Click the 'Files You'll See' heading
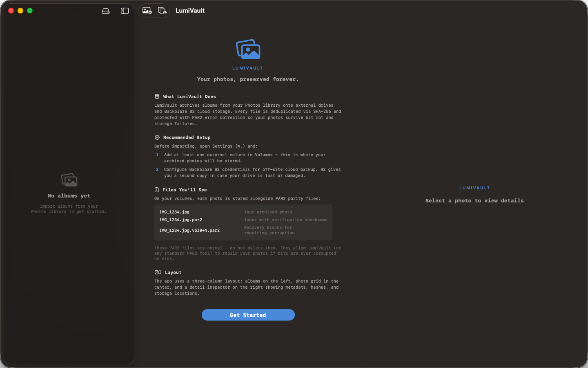This screenshot has height=368, width=588. coord(185,190)
